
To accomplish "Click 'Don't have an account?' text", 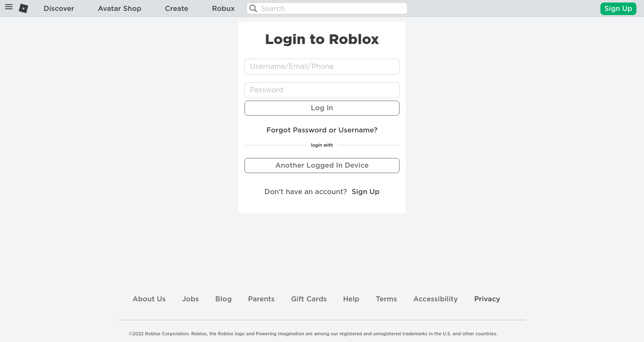I will 306,192.
